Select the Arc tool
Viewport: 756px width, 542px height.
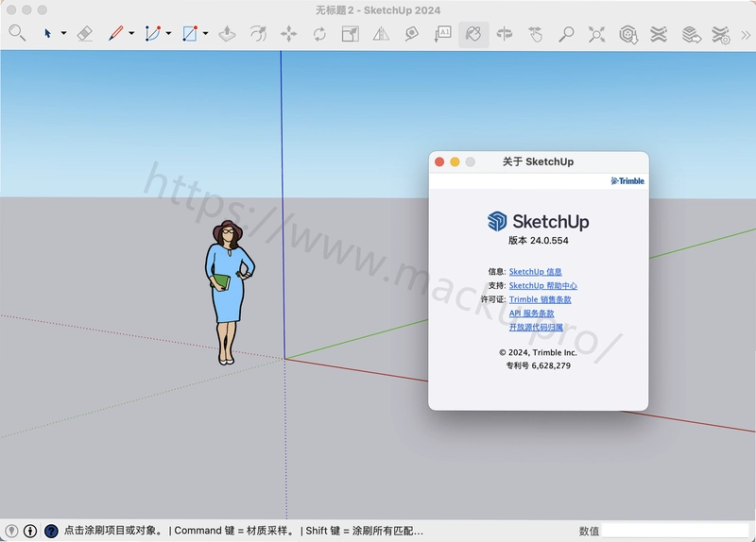click(153, 33)
